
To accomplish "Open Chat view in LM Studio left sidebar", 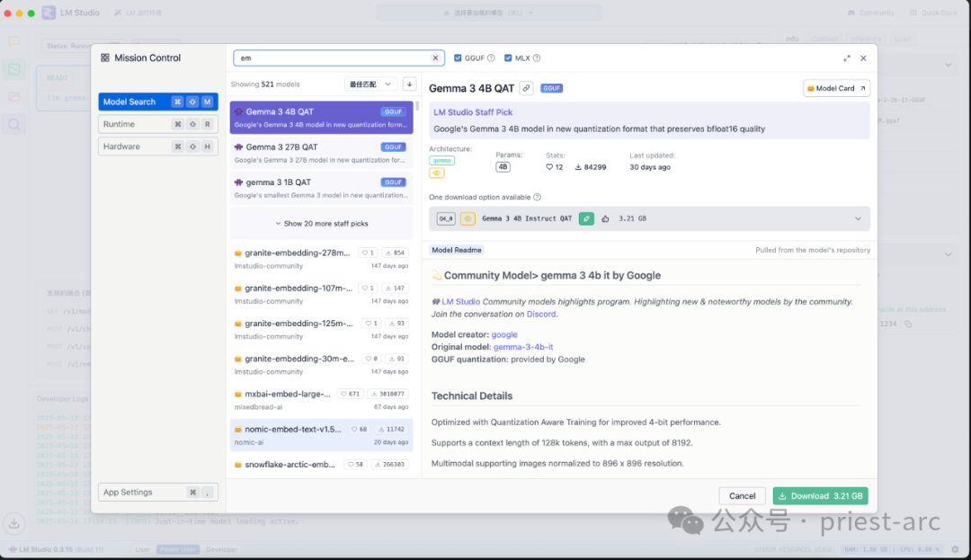I will 13,40.
